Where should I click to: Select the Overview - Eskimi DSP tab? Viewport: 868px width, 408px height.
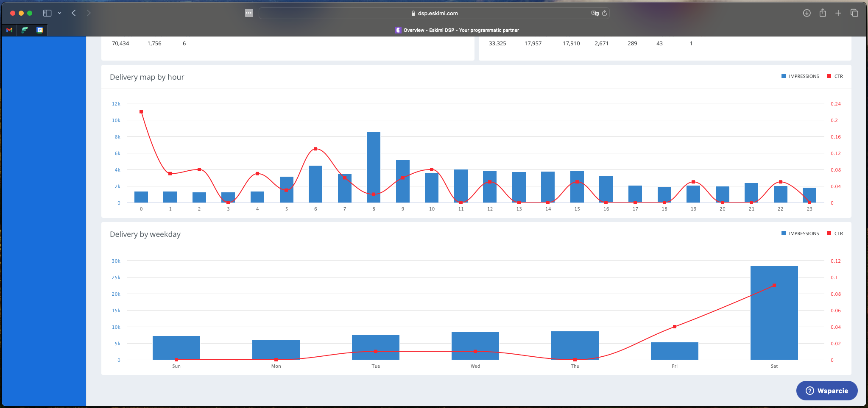(457, 30)
